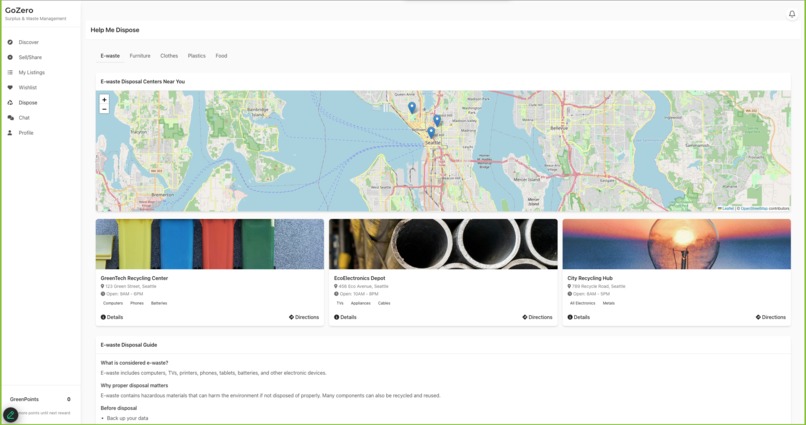
Task: Switch to the E-waste tab
Action: coord(110,56)
